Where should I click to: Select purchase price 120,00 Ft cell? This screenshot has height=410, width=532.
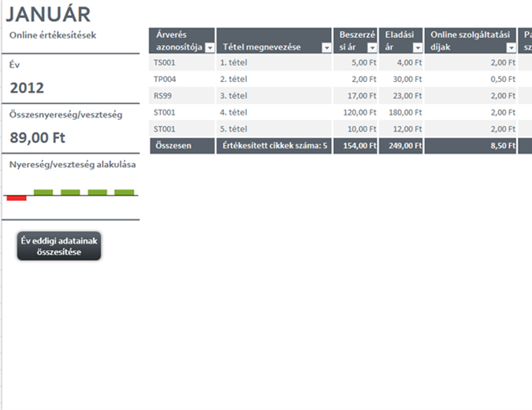pos(355,113)
